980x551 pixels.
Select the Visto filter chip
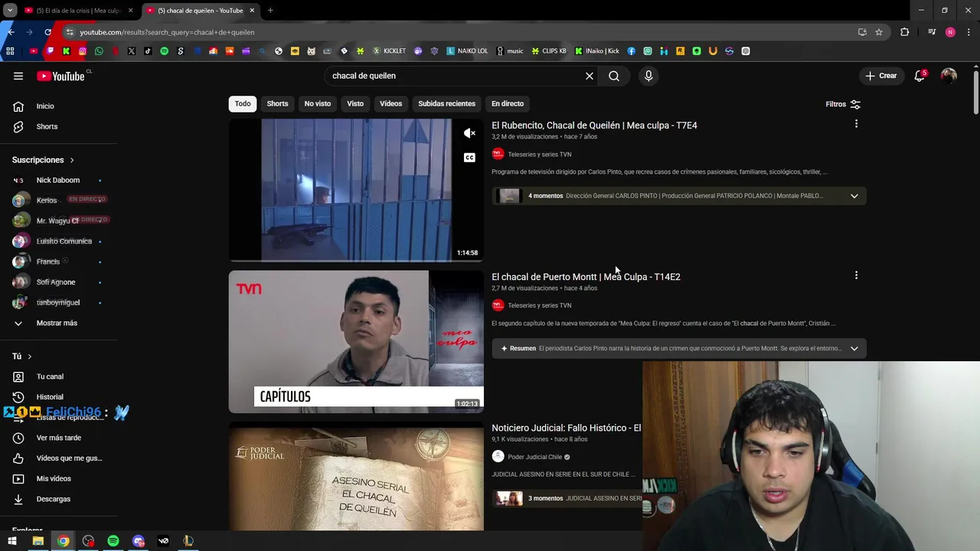click(x=355, y=103)
